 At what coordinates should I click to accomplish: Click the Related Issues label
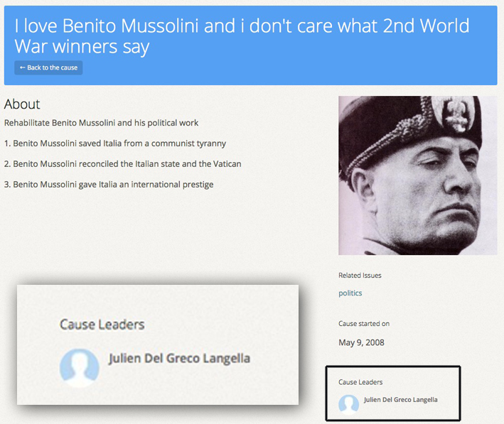[x=360, y=276]
